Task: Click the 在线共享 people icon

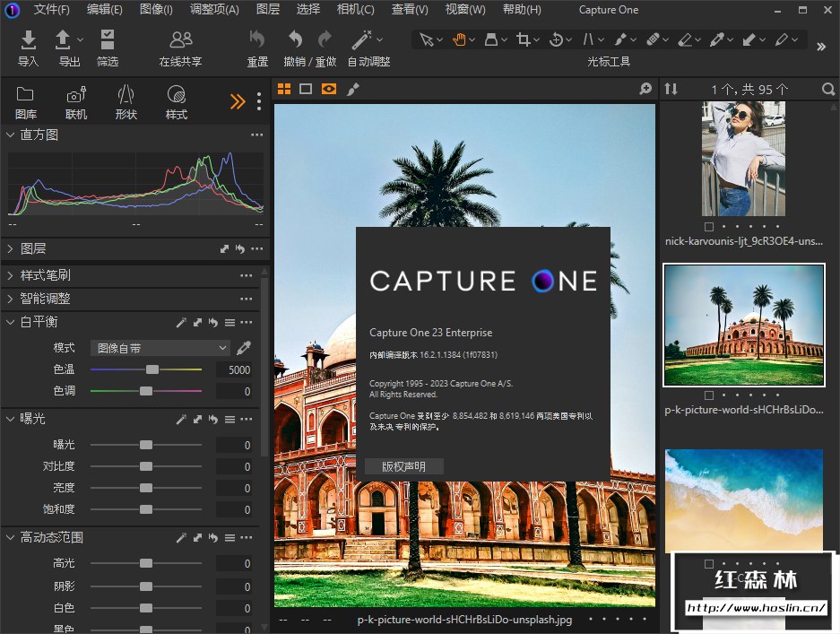Action: click(181, 40)
